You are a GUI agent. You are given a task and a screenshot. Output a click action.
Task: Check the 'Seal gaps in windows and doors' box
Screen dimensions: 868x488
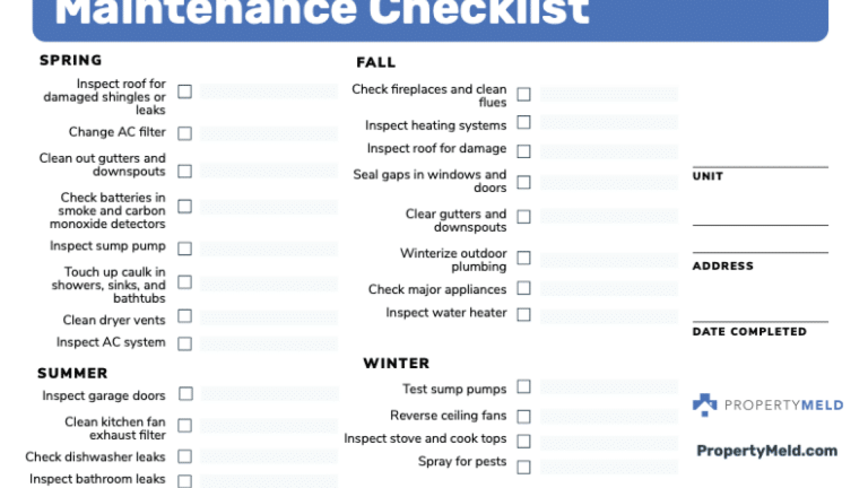pos(522,182)
